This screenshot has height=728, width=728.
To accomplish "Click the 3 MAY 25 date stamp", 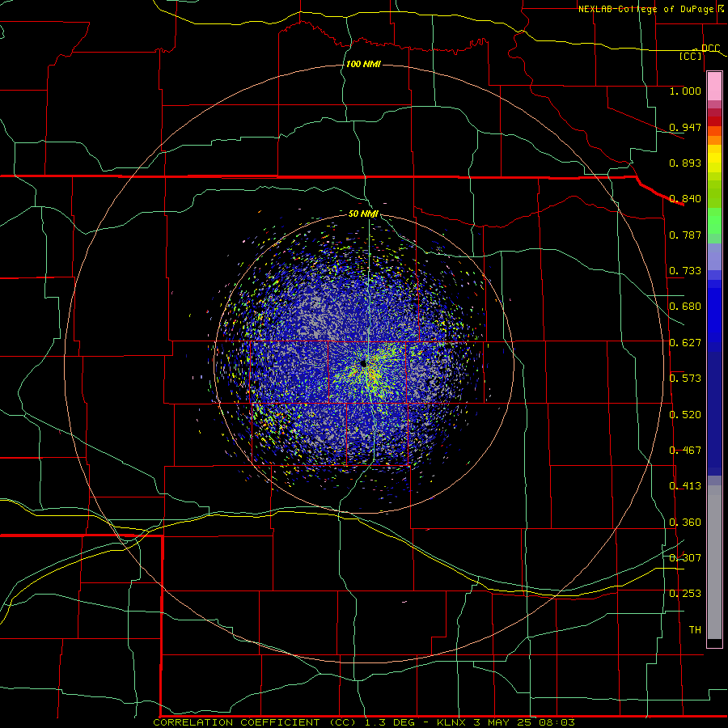I will 504,722.
